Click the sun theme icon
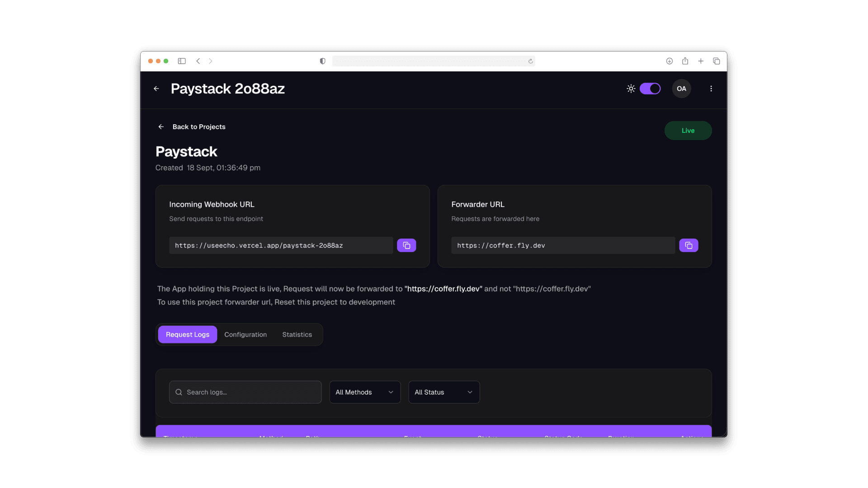868x488 pixels. (631, 89)
